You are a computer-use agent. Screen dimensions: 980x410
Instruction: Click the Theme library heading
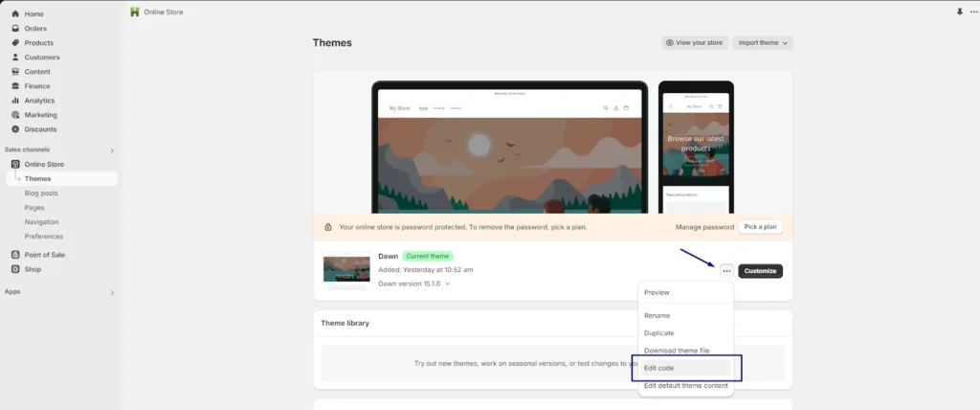tap(345, 323)
